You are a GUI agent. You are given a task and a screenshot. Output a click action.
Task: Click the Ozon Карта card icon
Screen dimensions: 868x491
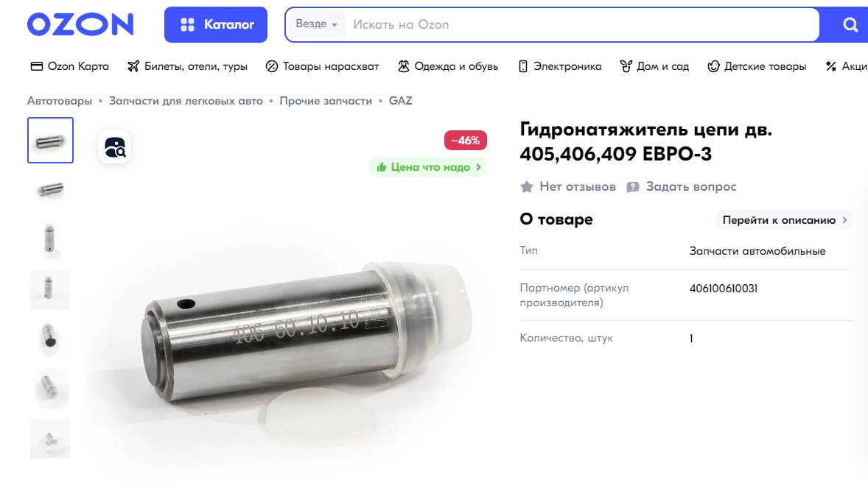(37, 66)
